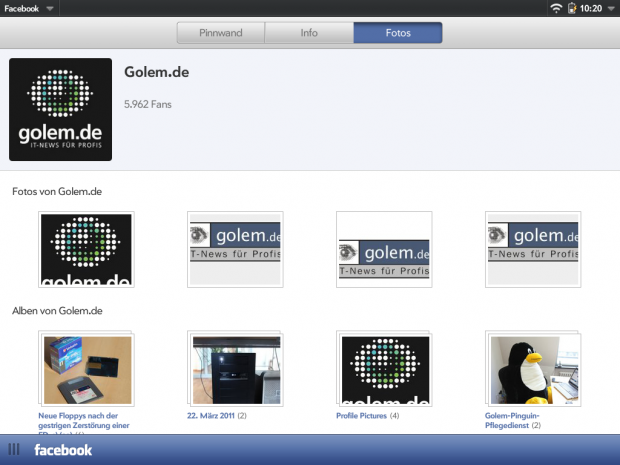Click the Golem.de page title
Viewport: 620px width, 465px height.
(157, 72)
